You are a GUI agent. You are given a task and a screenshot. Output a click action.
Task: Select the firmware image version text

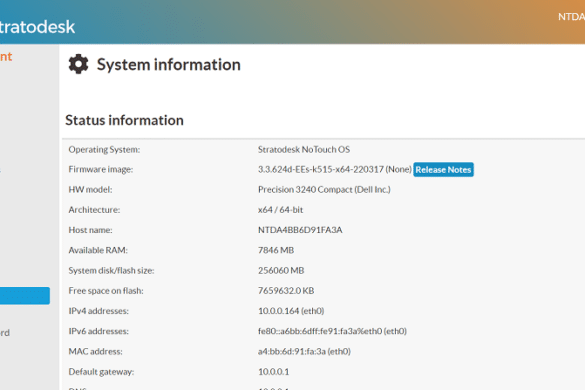point(335,169)
